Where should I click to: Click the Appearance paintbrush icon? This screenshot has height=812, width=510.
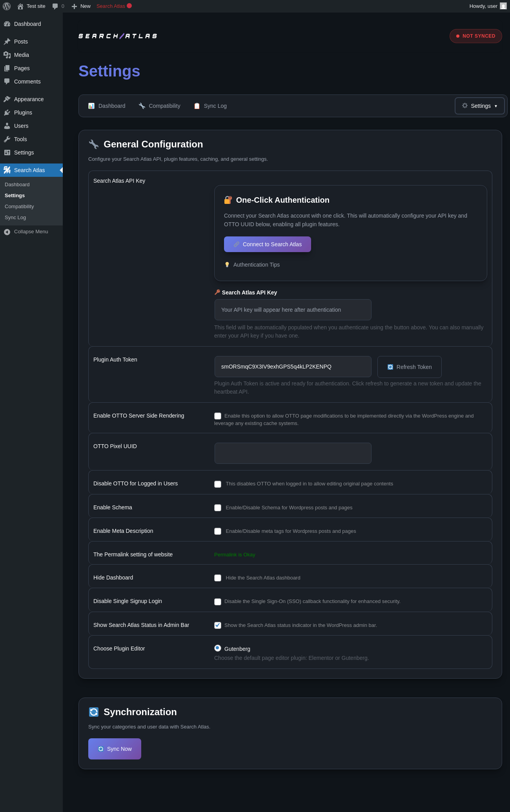(7, 99)
